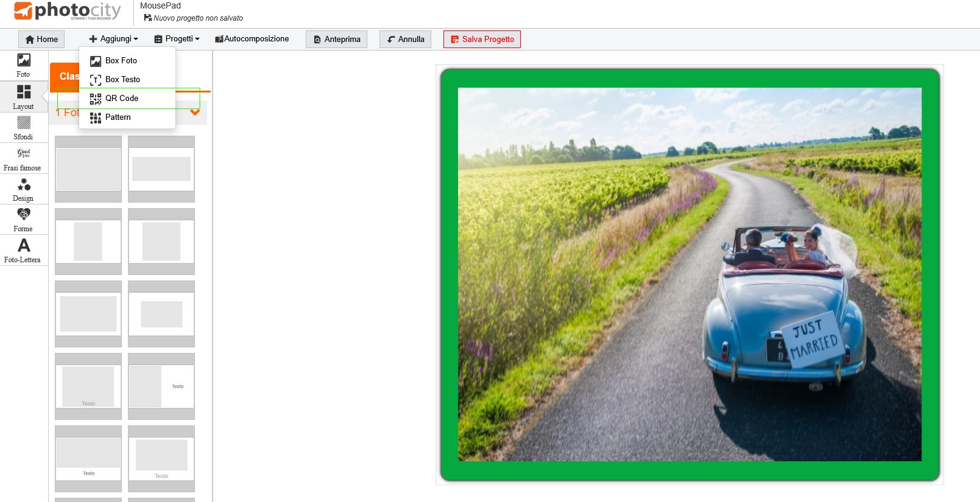Open the Frasi famose panel
Viewport: 980px width, 502px height.
point(23,159)
